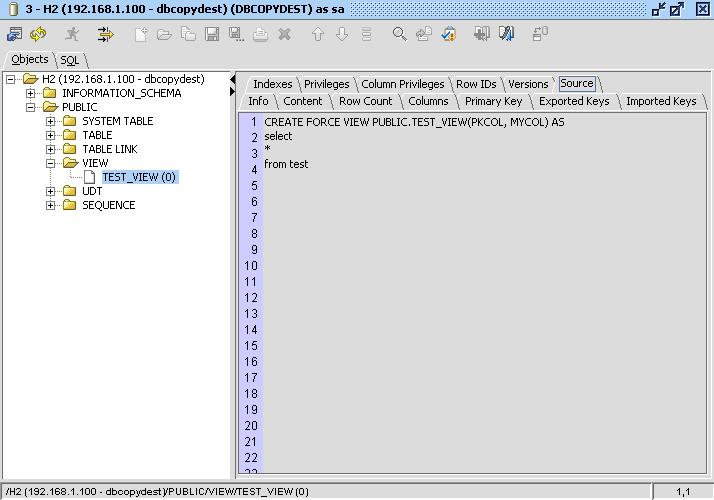This screenshot has width=714, height=500.
Task: Select TEST_VIEW (0) in the tree
Action: coord(138,177)
